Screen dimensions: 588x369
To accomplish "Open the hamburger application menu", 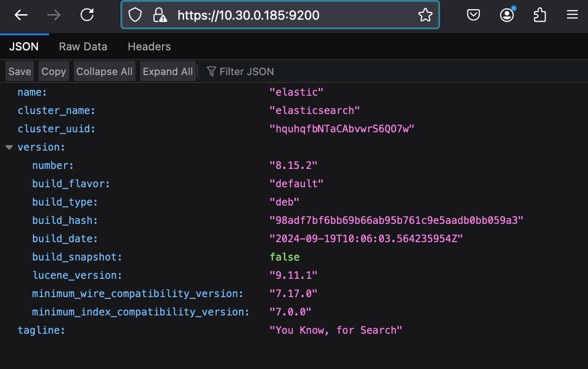I will point(572,15).
